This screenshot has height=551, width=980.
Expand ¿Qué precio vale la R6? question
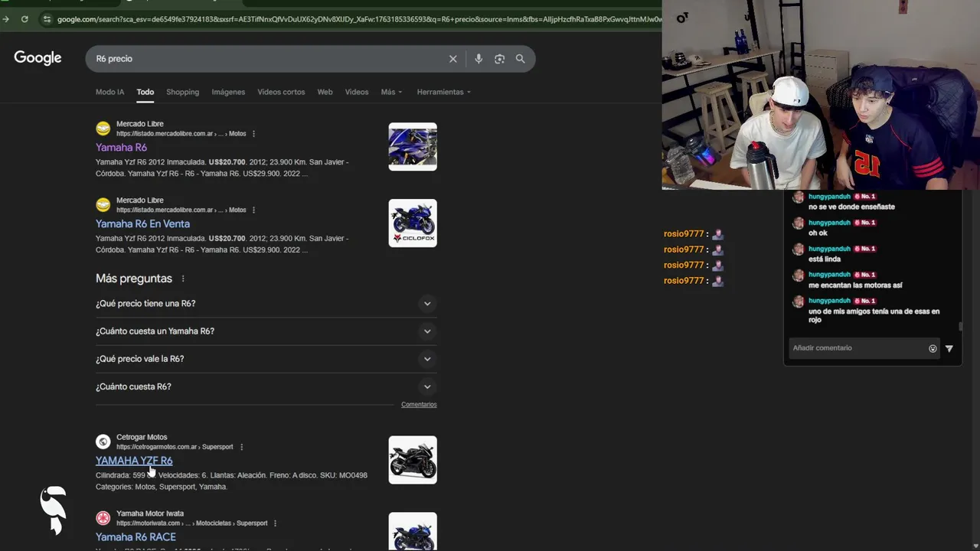266,359
